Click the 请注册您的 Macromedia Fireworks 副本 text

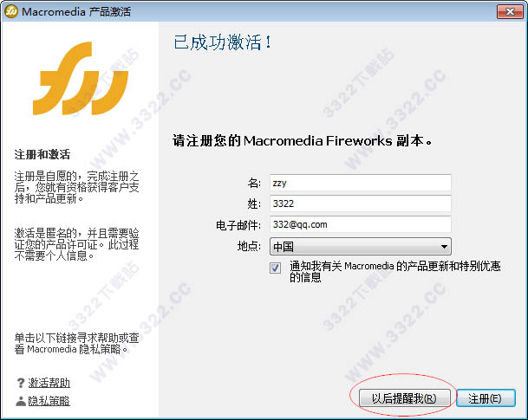302,140
